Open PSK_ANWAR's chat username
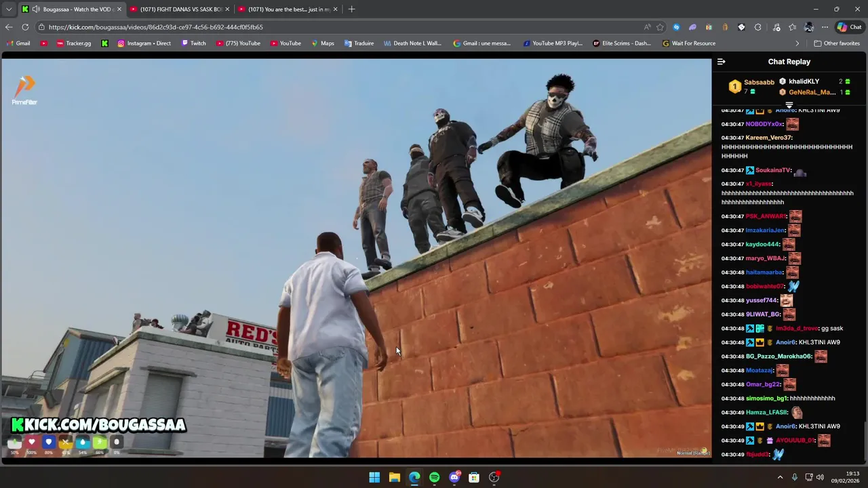The image size is (868, 488). click(765, 216)
